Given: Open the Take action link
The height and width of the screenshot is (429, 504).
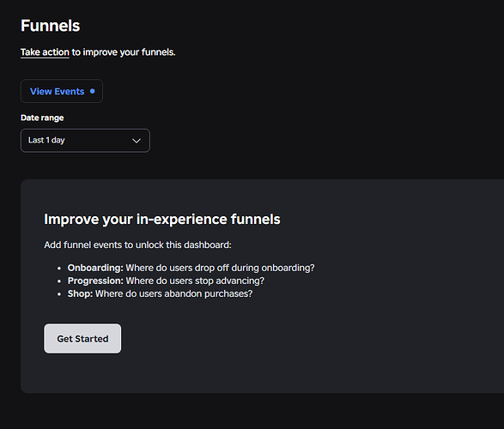Looking at the screenshot, I should click(45, 52).
